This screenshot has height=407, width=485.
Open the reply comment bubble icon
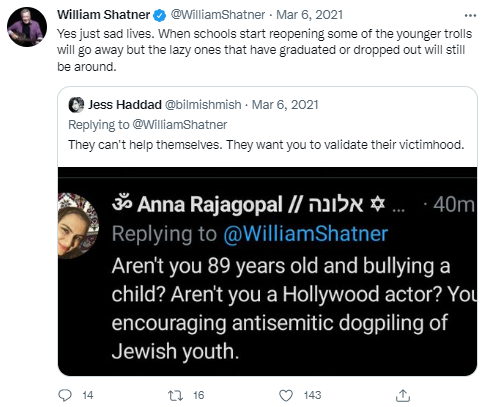pyautogui.click(x=65, y=395)
